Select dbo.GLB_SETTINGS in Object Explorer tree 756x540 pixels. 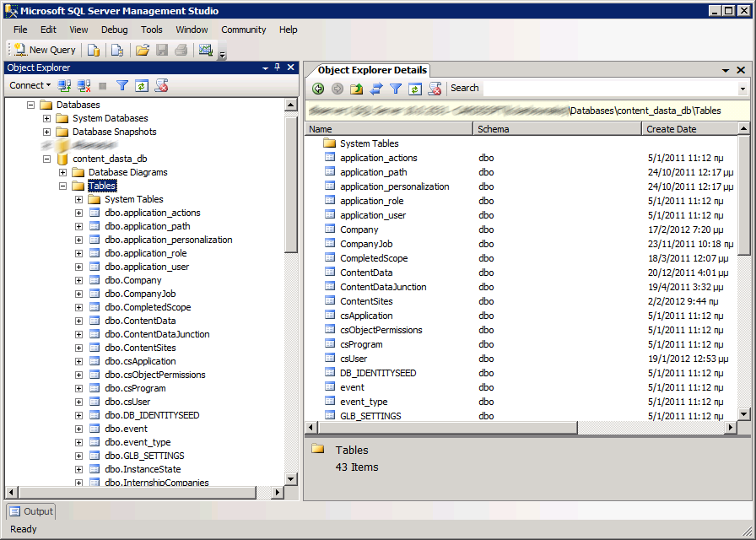click(x=144, y=456)
